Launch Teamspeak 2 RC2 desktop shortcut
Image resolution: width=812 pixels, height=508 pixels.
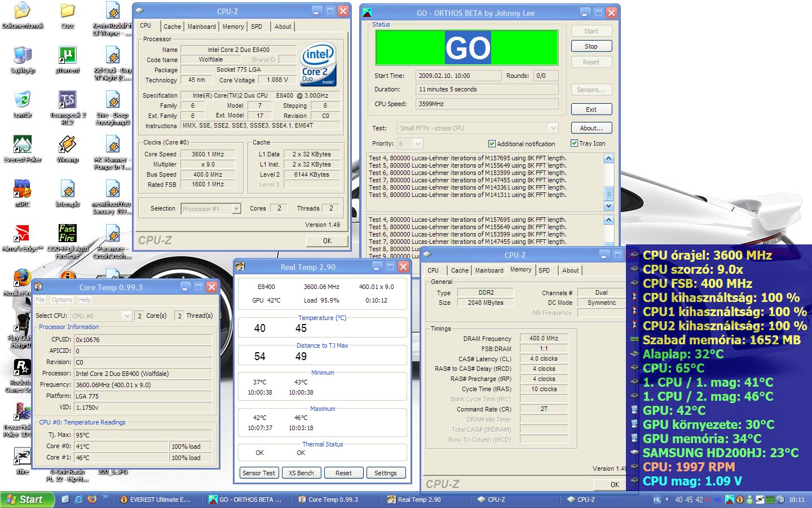[67, 107]
